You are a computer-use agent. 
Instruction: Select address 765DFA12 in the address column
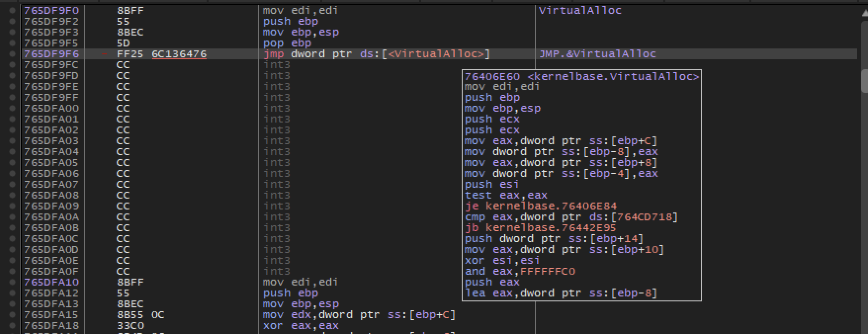tap(51, 293)
